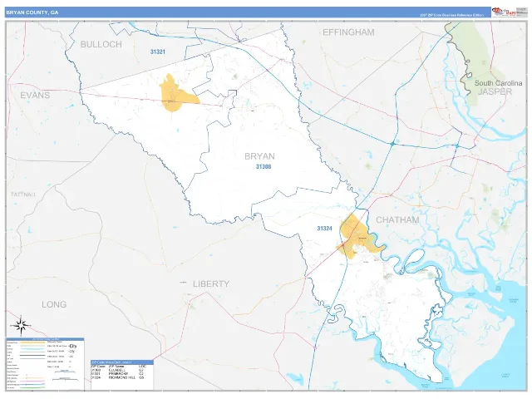532x399 pixels.
Task: Select the 'LONG' county label
Action: [54, 304]
